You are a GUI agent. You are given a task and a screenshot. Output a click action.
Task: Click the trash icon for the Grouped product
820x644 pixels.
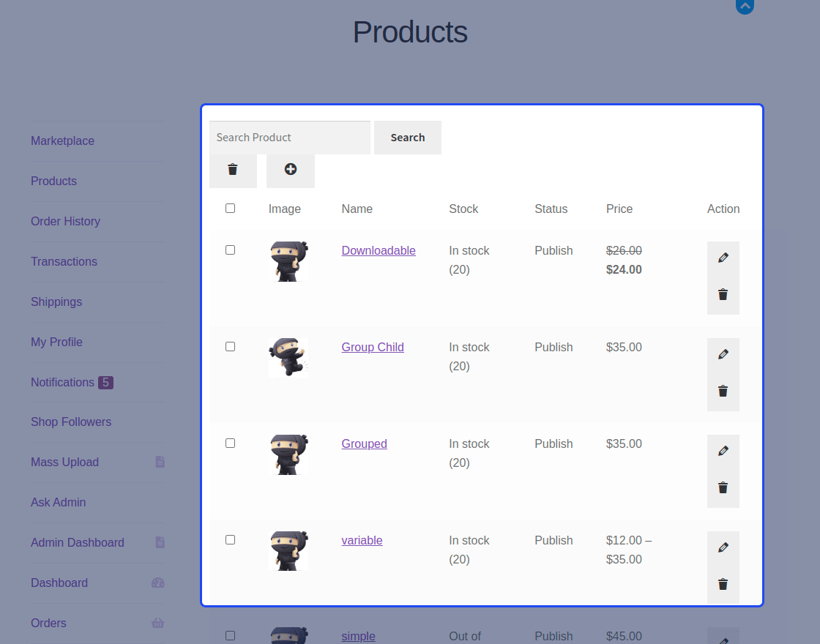pyautogui.click(x=723, y=487)
